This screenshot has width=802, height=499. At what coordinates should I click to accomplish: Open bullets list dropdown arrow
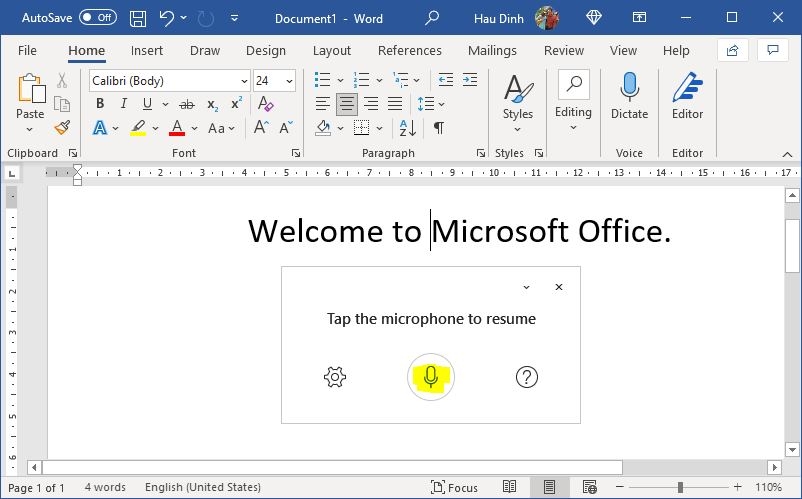click(340, 80)
